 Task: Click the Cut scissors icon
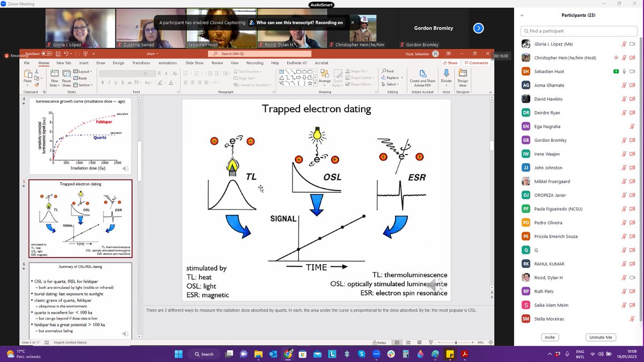point(36,71)
